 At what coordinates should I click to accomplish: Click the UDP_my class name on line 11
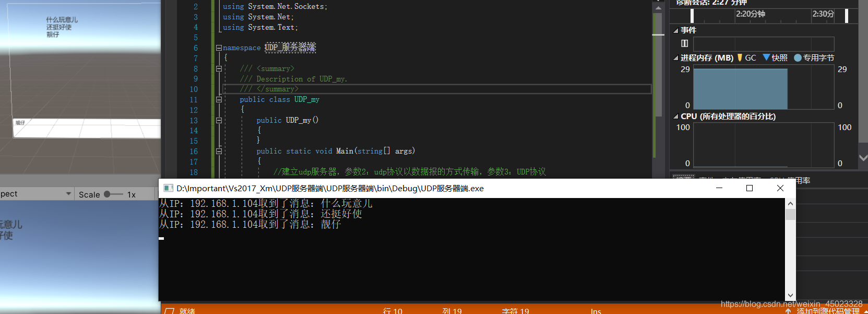point(307,99)
